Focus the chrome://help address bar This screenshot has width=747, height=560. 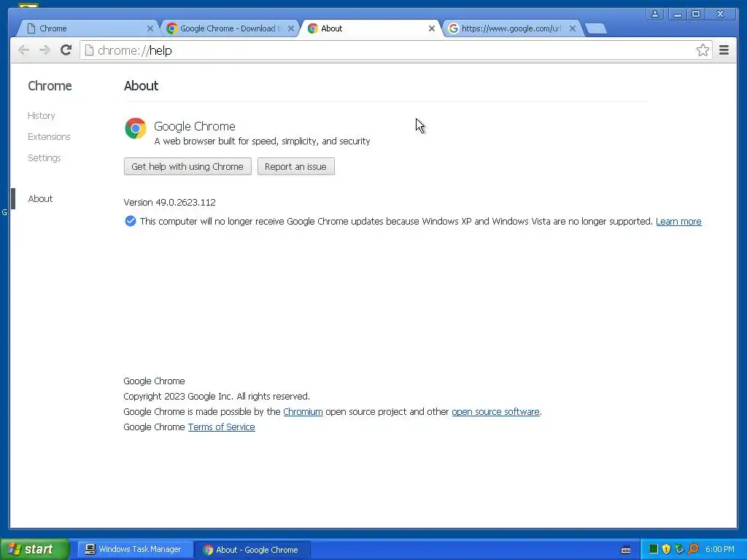[395, 50]
